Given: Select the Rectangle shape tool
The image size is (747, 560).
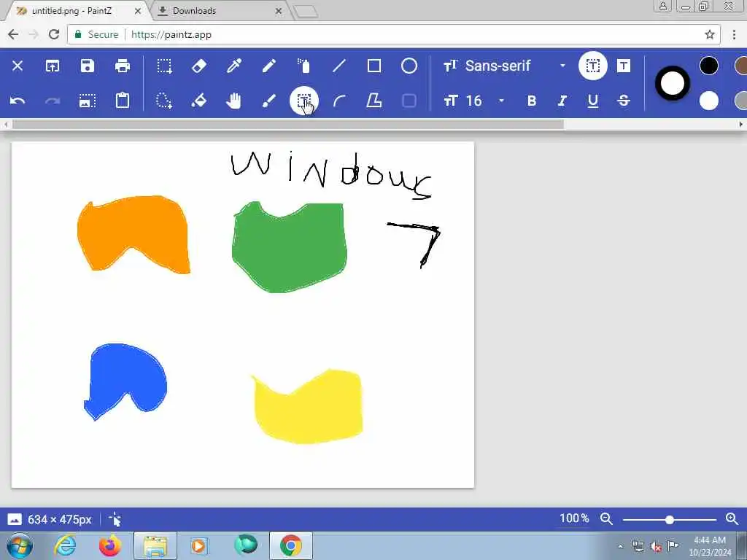Looking at the screenshot, I should [374, 66].
